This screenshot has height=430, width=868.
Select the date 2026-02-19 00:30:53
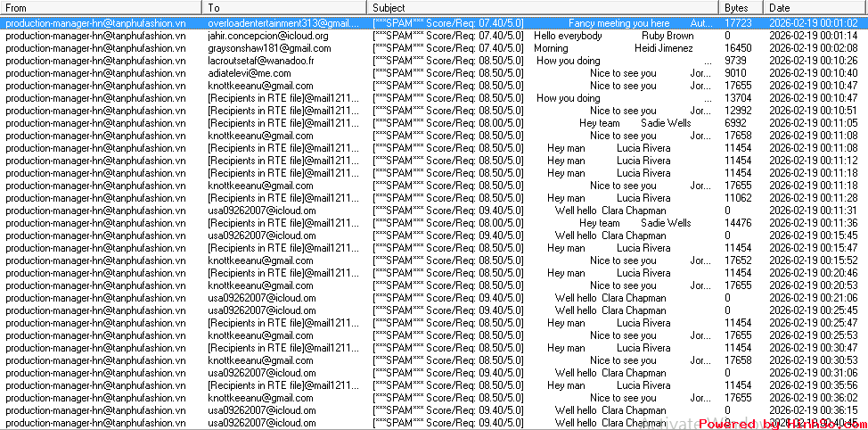tap(814, 360)
